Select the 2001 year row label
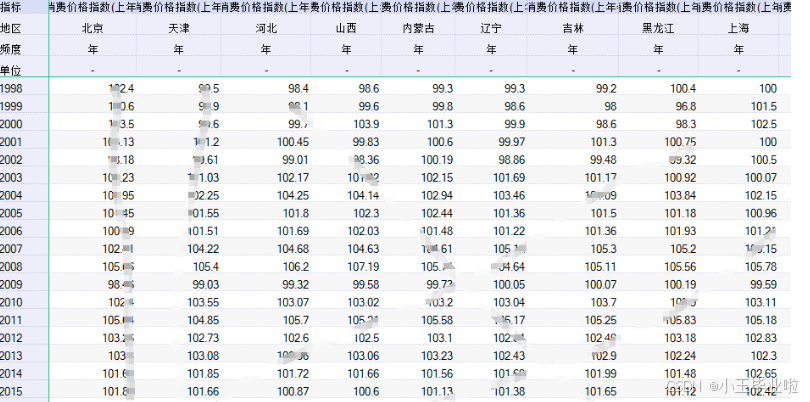Image resolution: width=810 pixels, height=402 pixels. click(11, 142)
